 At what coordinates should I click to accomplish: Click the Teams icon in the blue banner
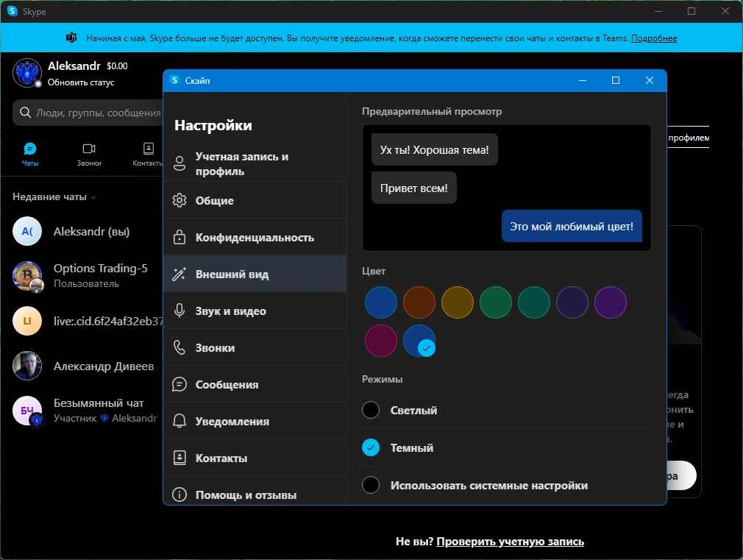71,38
